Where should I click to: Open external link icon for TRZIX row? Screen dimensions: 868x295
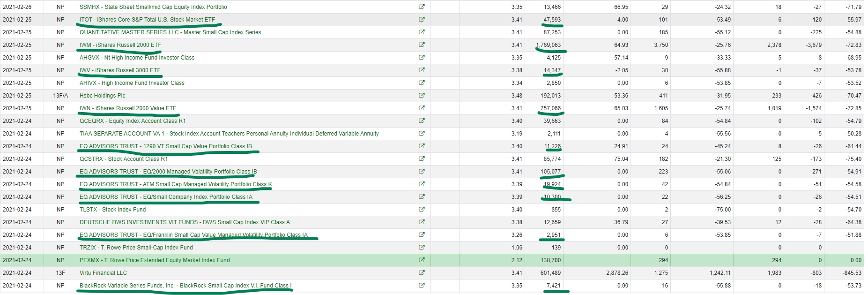pyautogui.click(x=422, y=248)
